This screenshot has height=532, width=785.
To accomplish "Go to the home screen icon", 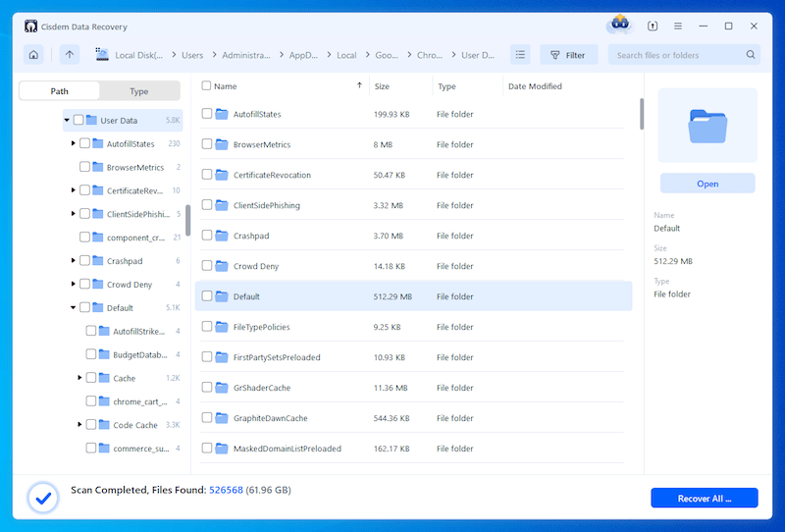I will coord(33,55).
